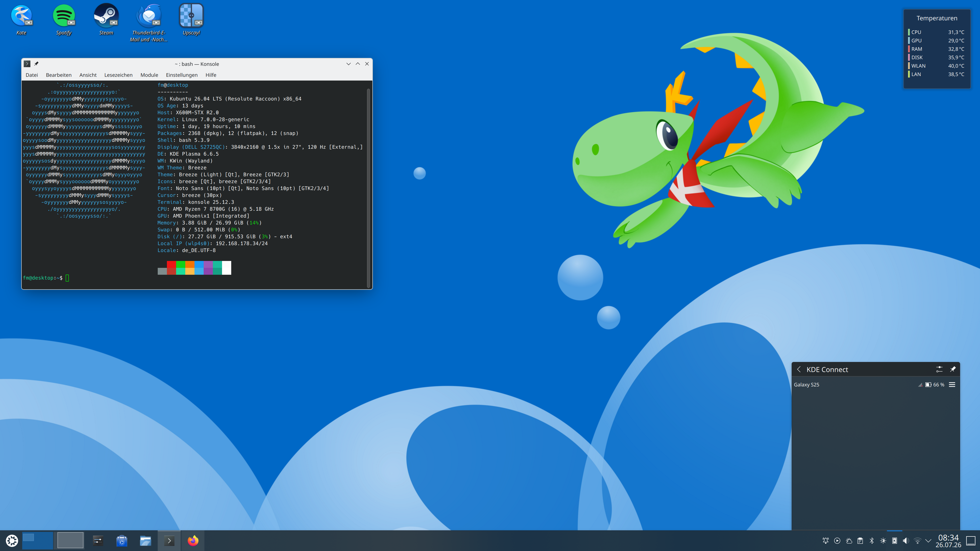
Task: Open clipboard tray icon
Action: (860, 540)
